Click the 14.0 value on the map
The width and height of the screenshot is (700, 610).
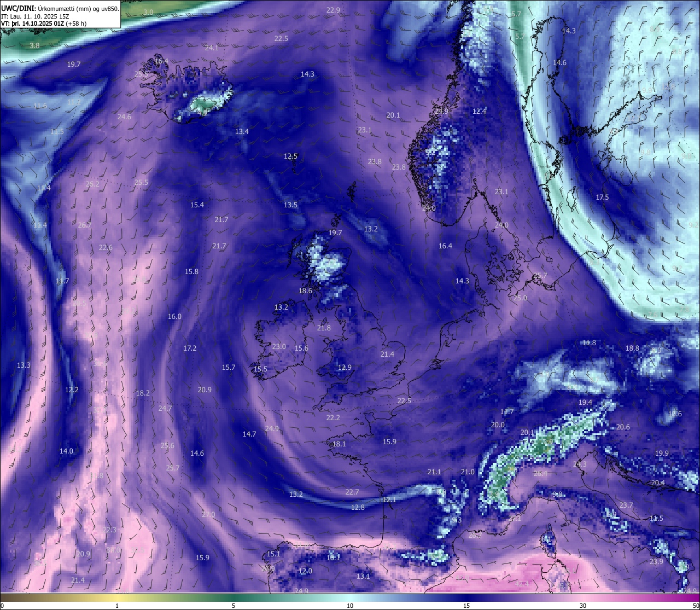[x=66, y=451]
